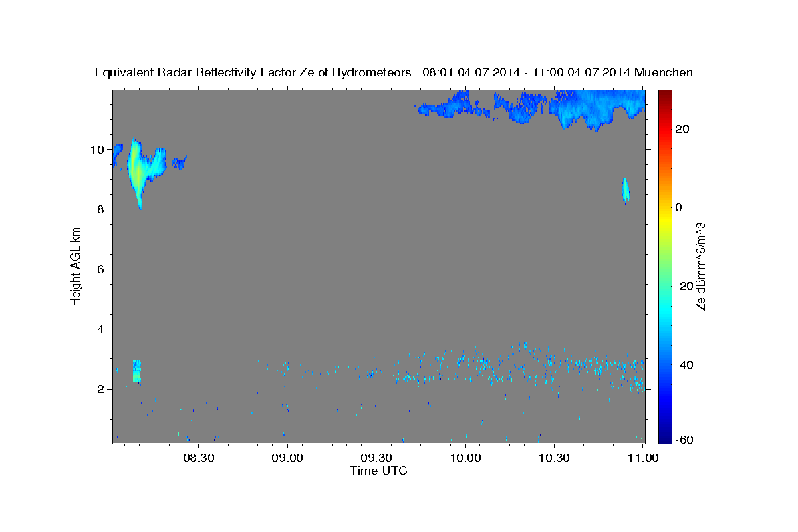Click the 10:00 time tick label
Image resolution: width=798 pixels, height=532 pixels.
[465, 458]
